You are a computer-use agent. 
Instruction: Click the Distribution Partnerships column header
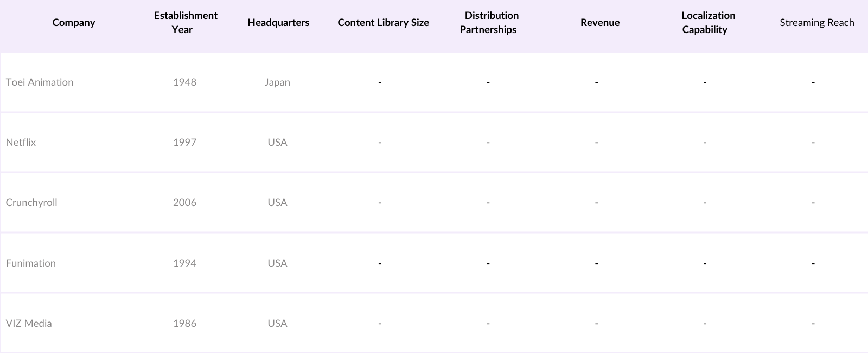coord(488,23)
